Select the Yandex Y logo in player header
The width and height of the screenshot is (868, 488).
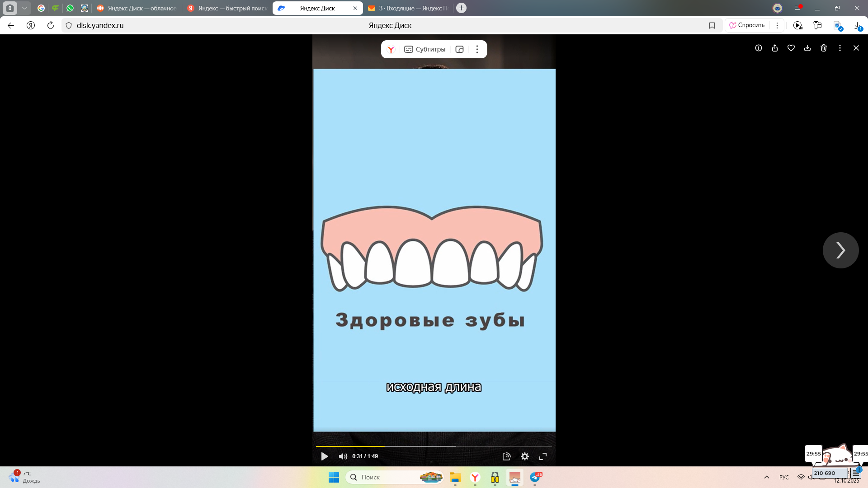pyautogui.click(x=391, y=49)
